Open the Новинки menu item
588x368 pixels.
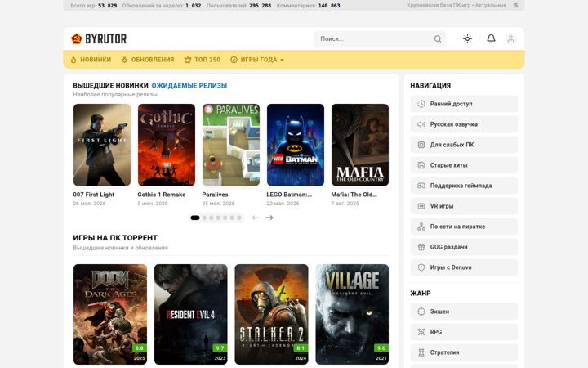pos(91,60)
